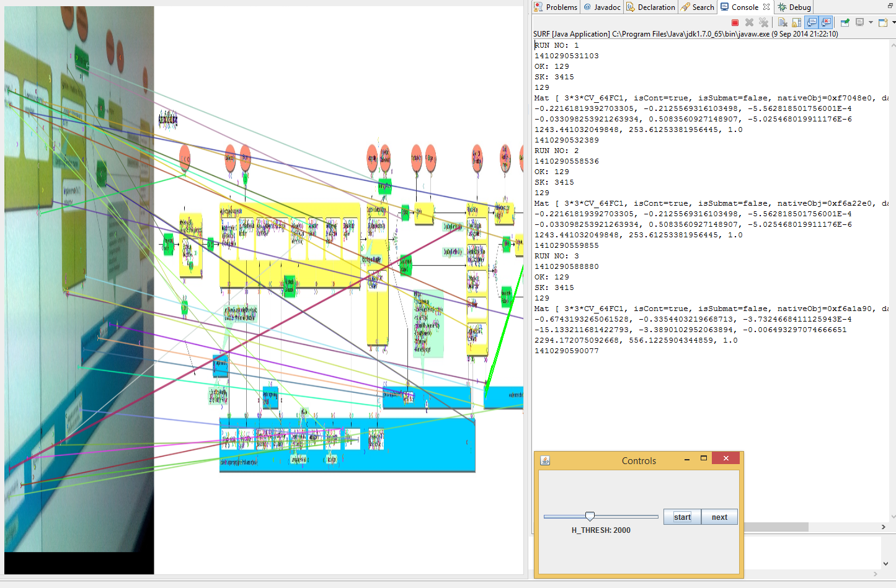896x588 pixels.
Task: Pin the current console
Action: (x=845, y=22)
